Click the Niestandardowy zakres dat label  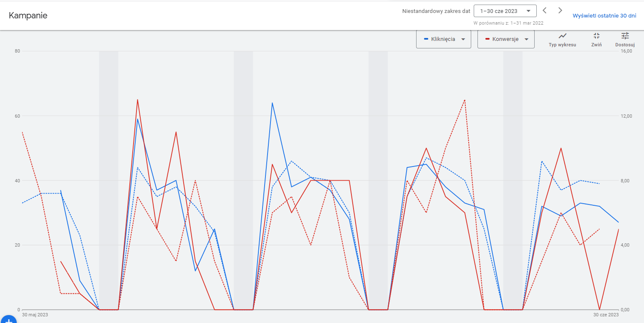click(436, 11)
